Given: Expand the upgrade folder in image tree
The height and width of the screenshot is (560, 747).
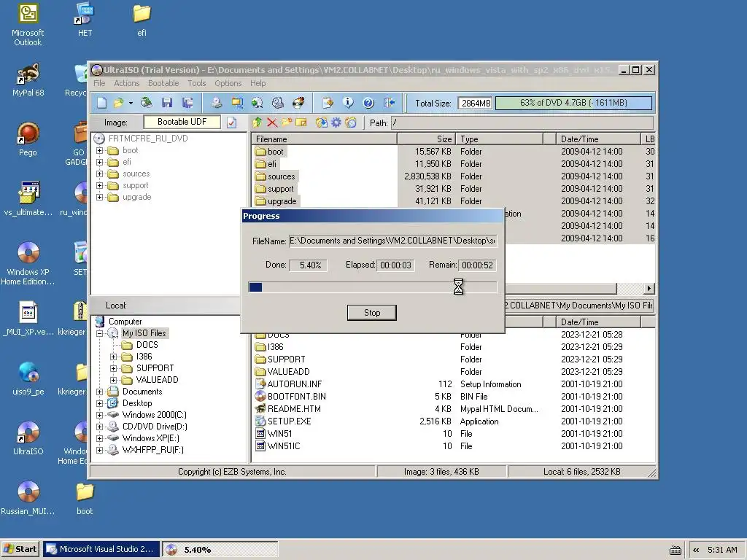Looking at the screenshot, I should pos(99,197).
